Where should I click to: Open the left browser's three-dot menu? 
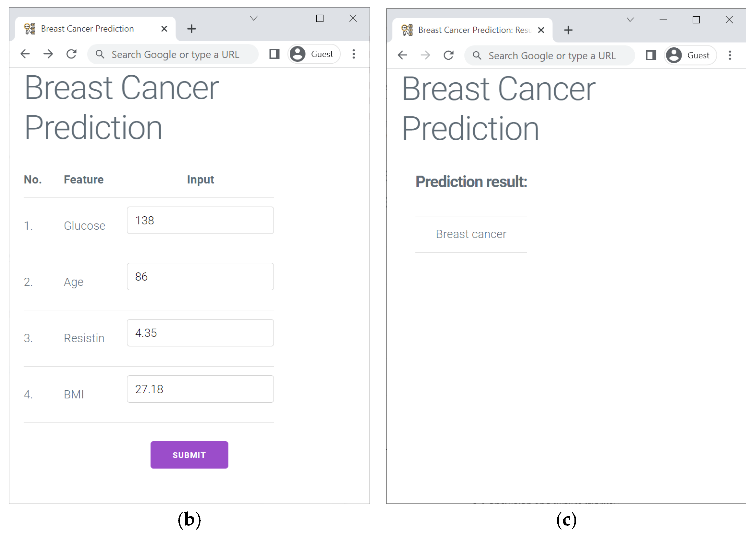(354, 54)
